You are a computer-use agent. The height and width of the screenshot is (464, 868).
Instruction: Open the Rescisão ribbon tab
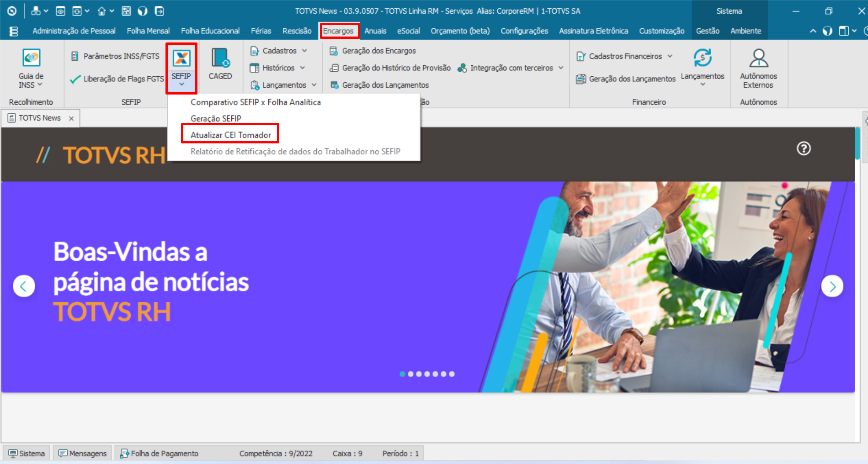297,31
